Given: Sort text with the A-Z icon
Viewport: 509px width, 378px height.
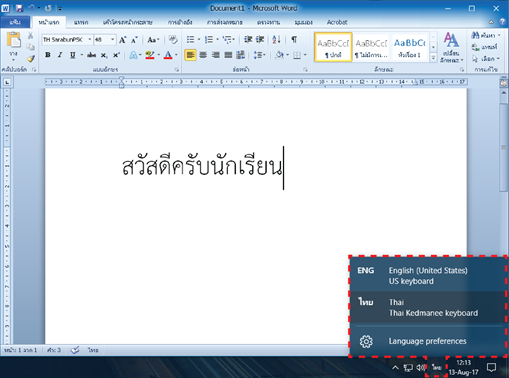Looking at the screenshot, I should click(276, 40).
